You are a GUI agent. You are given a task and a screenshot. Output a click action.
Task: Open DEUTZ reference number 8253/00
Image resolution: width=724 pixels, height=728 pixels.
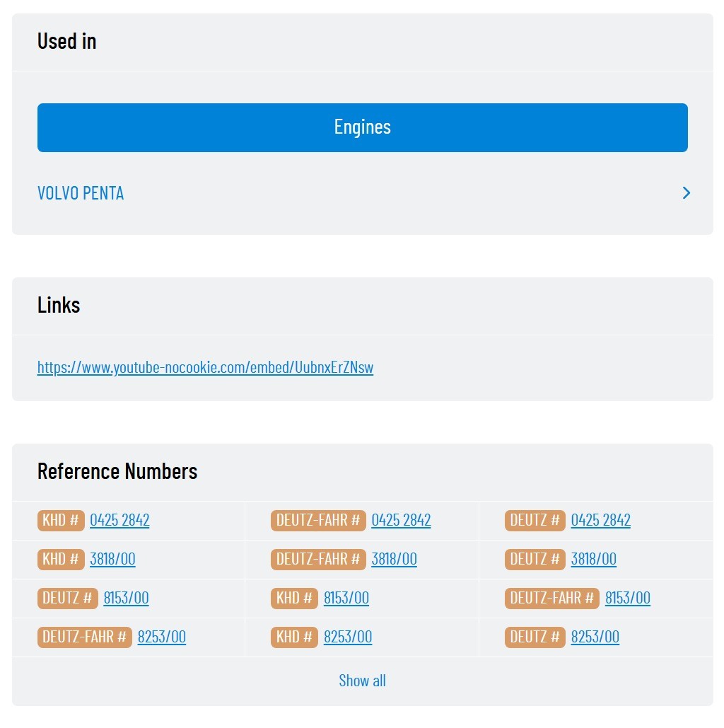point(595,637)
